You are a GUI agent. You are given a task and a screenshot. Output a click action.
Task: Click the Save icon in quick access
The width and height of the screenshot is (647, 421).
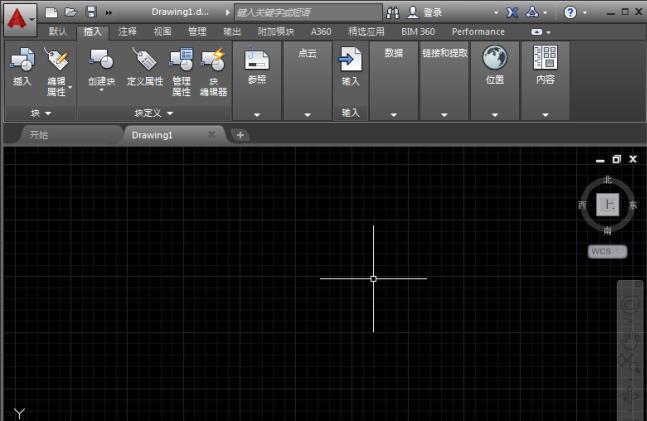(91, 12)
